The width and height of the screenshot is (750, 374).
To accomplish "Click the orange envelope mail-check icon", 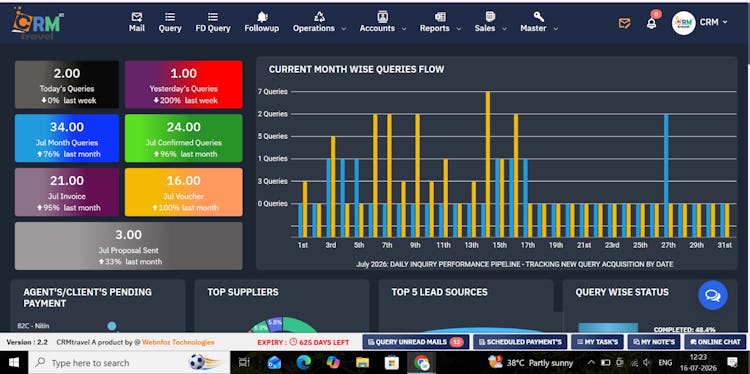I will click(624, 23).
